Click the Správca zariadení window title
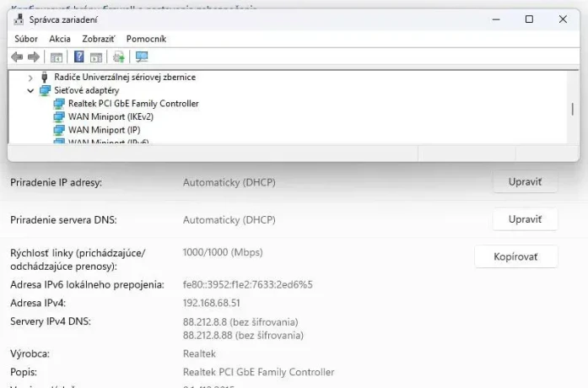 click(x=63, y=20)
